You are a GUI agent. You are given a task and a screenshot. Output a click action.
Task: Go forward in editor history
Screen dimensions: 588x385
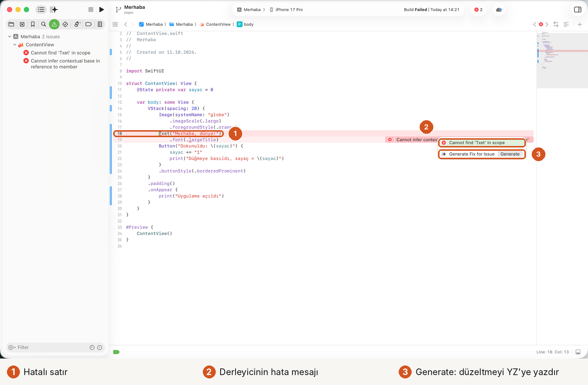[133, 24]
